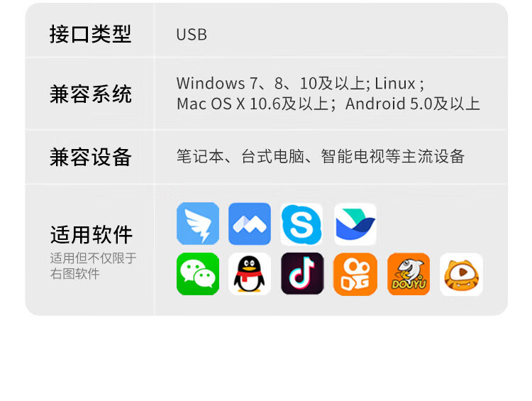532x401 pixels.
Task: Click the 兼容系统 heading
Action: coord(91,94)
